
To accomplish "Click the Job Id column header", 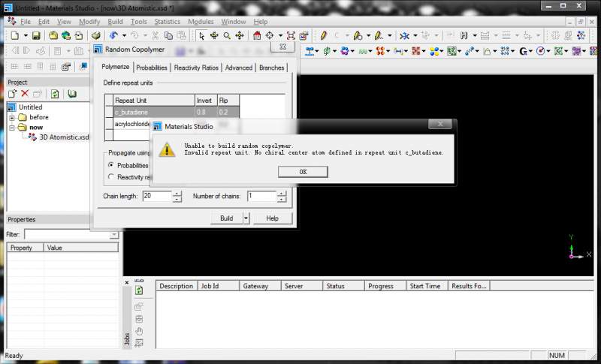I will tap(219, 286).
